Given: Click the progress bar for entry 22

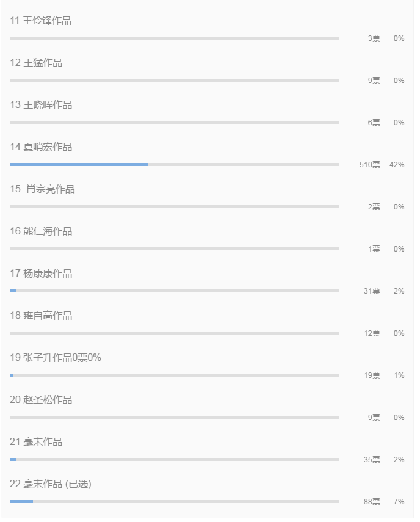Looking at the screenshot, I should [174, 501].
